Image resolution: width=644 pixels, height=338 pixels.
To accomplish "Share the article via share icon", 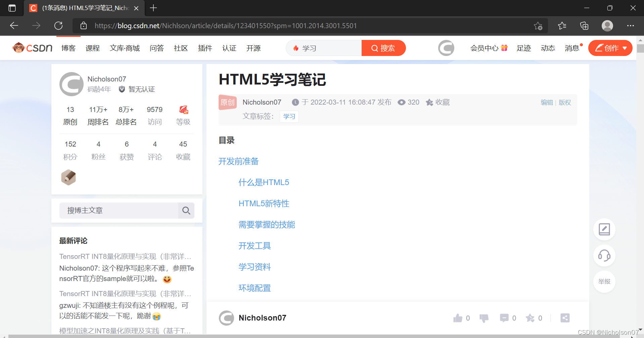I will (565, 318).
